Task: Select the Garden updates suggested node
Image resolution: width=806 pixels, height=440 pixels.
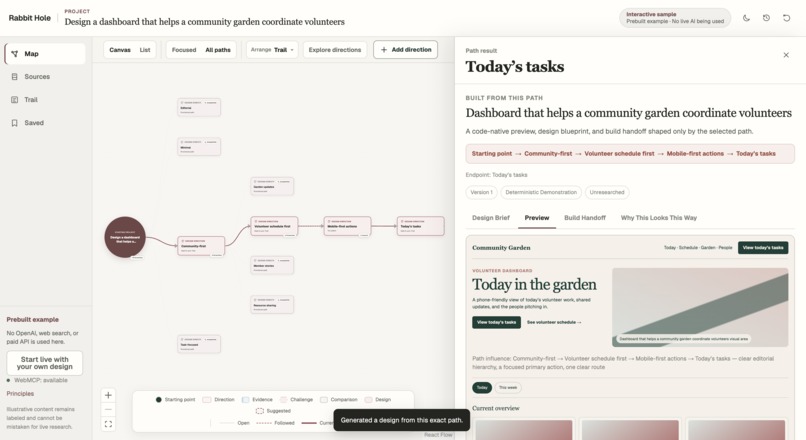Action: pos(272,186)
